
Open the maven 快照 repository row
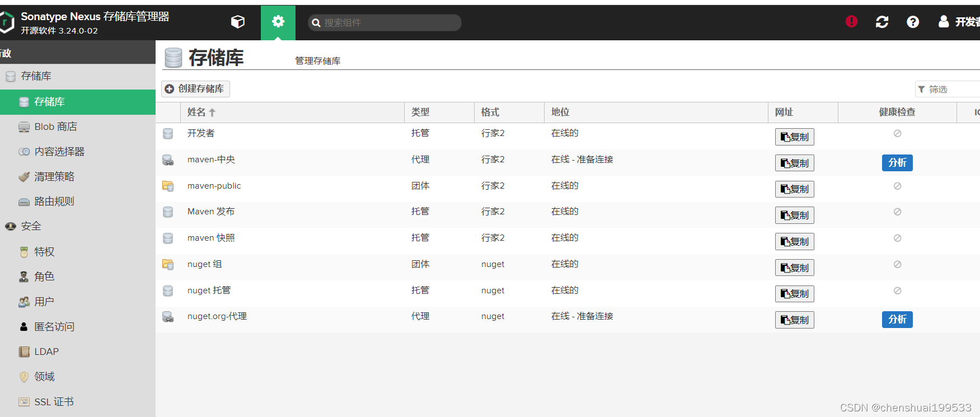point(568,241)
